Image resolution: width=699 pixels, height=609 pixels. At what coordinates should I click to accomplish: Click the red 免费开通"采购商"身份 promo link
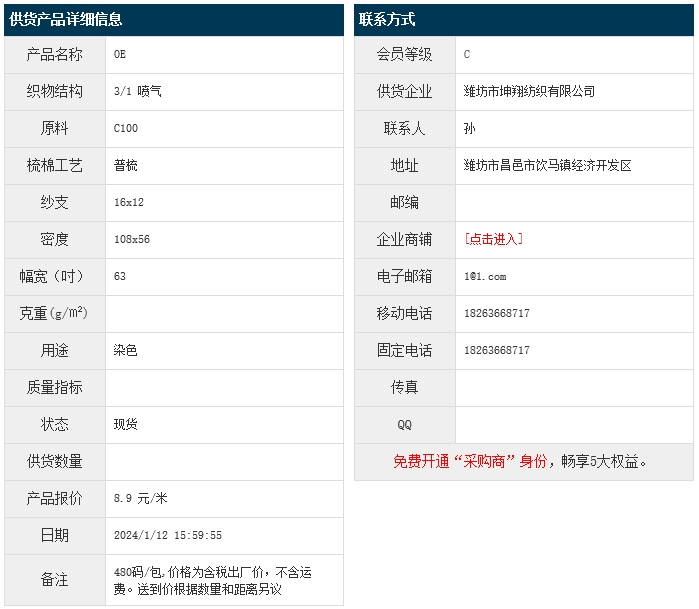point(469,461)
